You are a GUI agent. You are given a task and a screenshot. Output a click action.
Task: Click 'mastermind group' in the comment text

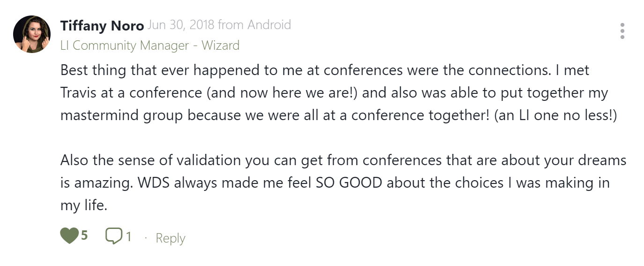point(122,115)
